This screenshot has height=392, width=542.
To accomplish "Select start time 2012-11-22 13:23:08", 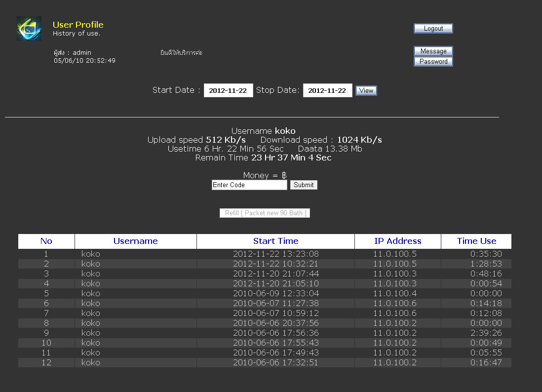I will point(275,254).
